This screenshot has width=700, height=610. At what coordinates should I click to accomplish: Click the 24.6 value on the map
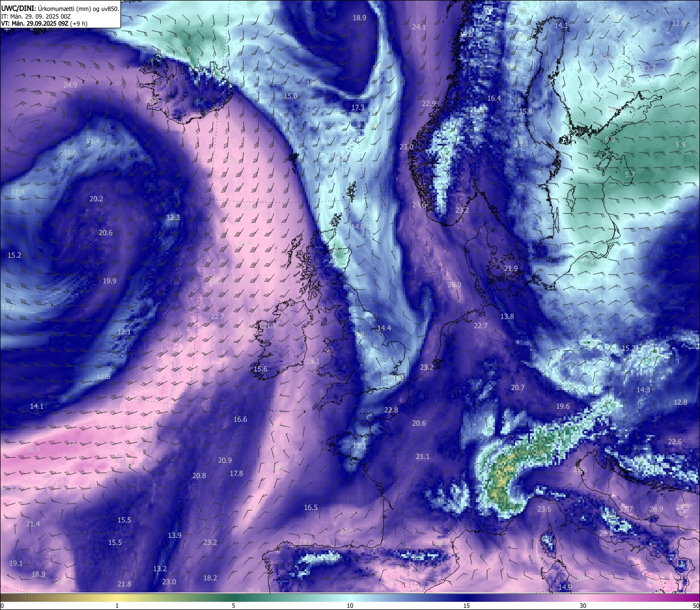pyautogui.click(x=419, y=205)
